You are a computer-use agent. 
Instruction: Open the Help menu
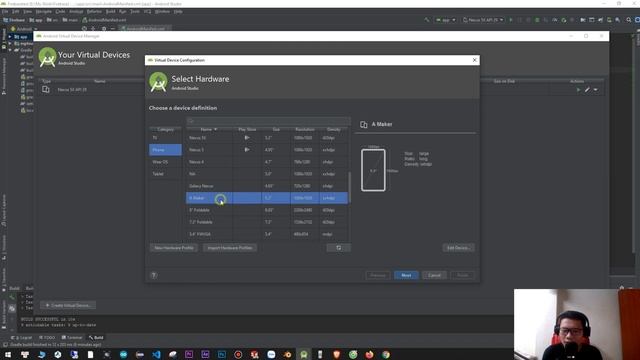point(178,11)
